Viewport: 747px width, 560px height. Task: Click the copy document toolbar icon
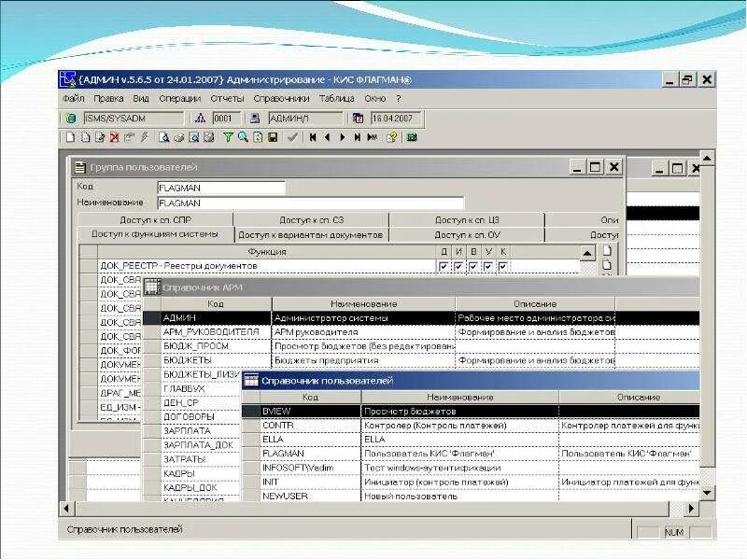(85, 137)
